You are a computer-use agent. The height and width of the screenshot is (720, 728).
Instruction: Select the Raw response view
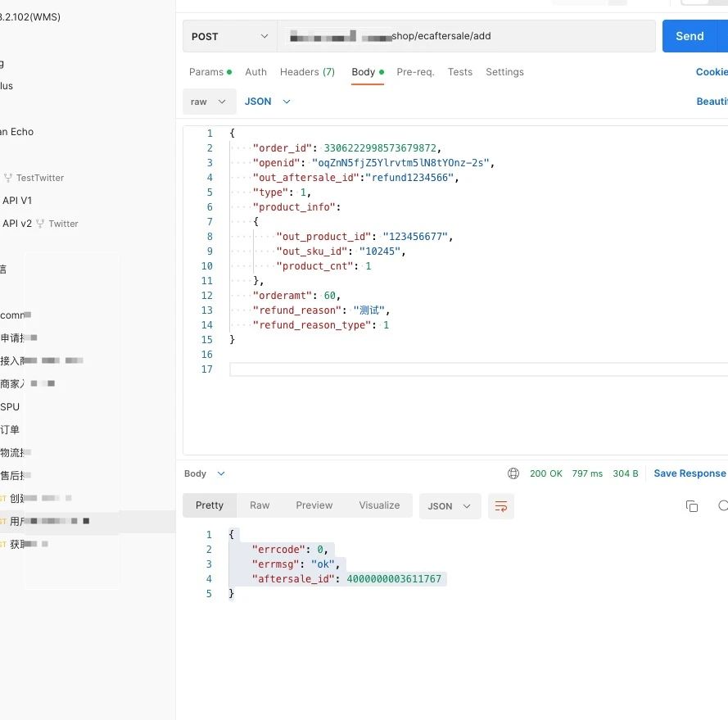click(x=260, y=505)
